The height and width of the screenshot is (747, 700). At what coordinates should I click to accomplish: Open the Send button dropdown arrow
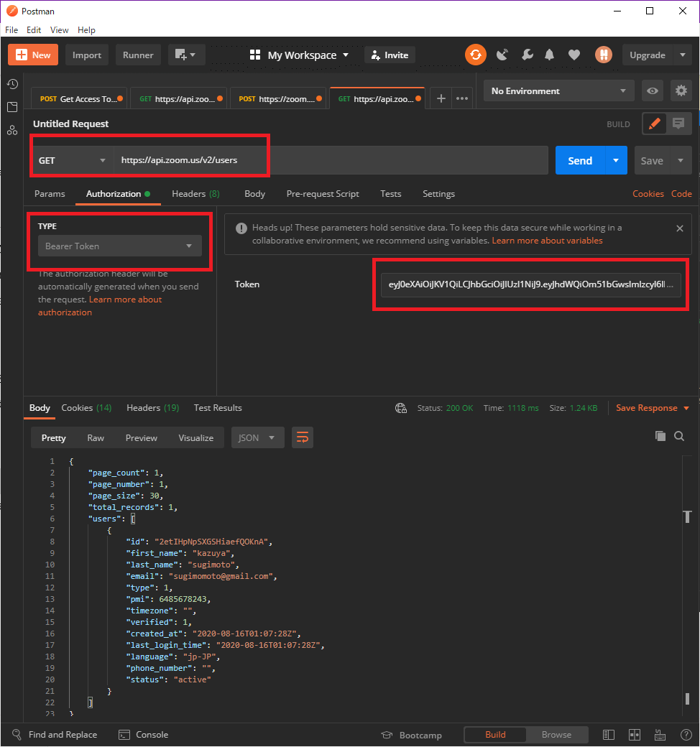click(x=616, y=160)
